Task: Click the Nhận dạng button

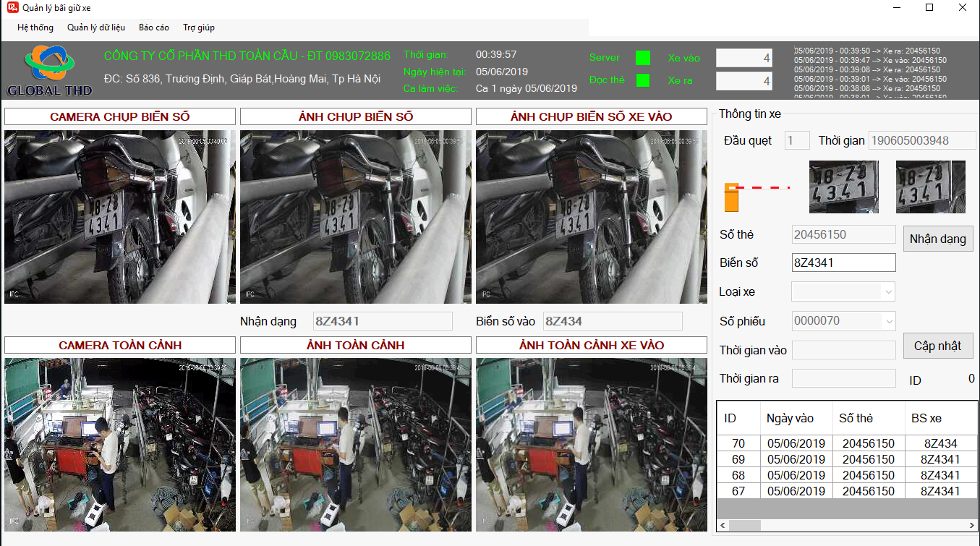Action: [x=938, y=239]
